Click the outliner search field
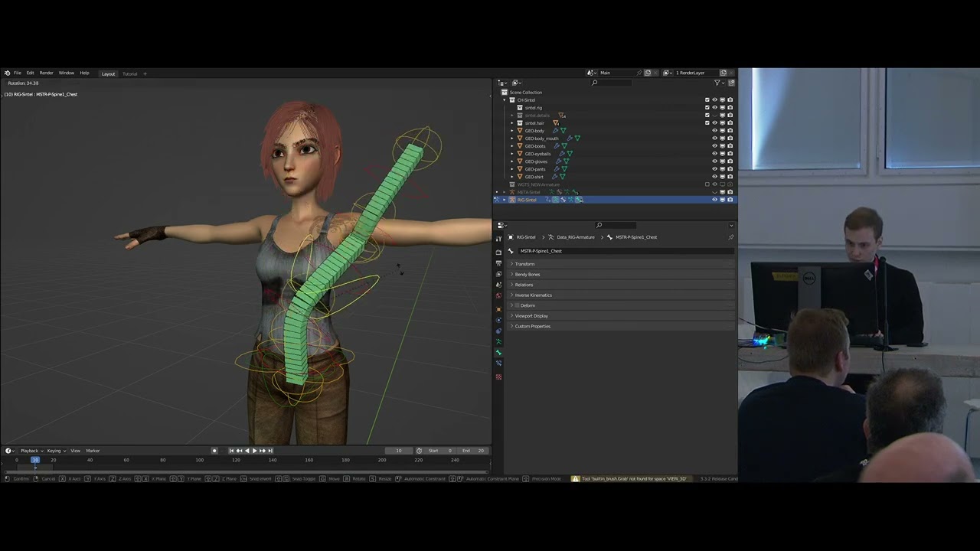The height and width of the screenshot is (551, 980). [612, 83]
